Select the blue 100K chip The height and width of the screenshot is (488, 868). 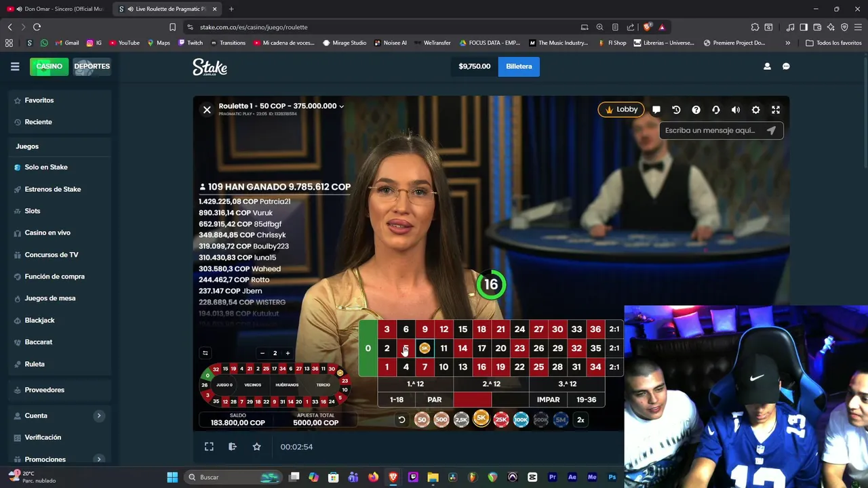521,420
